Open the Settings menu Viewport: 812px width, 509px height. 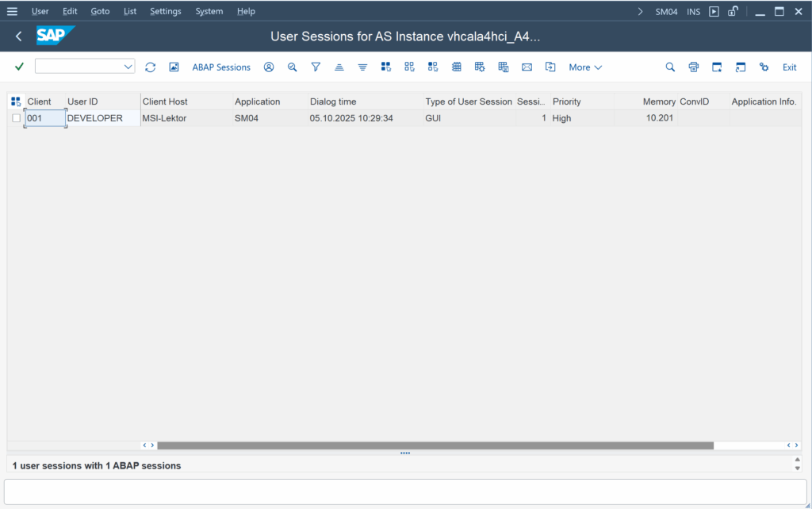pyautogui.click(x=165, y=12)
